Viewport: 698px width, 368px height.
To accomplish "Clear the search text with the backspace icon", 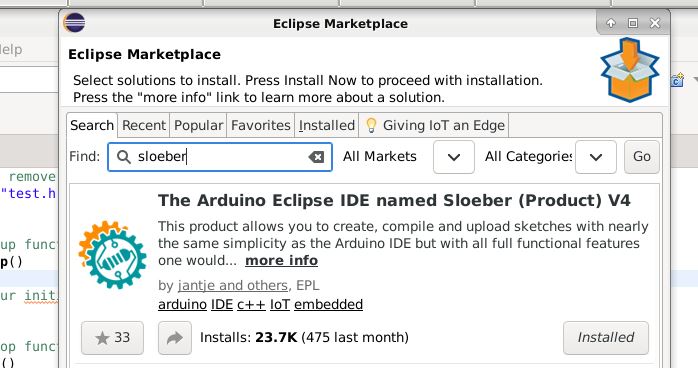I will coord(316,157).
